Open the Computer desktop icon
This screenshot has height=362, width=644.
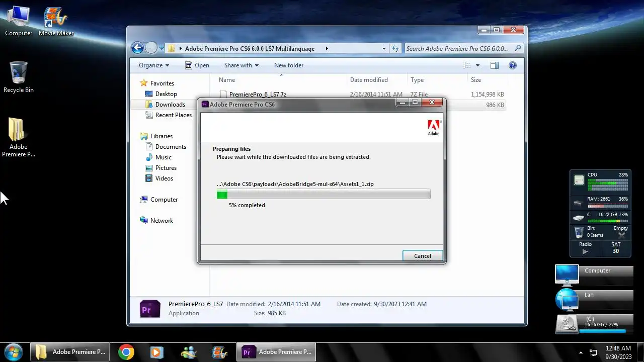click(x=18, y=21)
